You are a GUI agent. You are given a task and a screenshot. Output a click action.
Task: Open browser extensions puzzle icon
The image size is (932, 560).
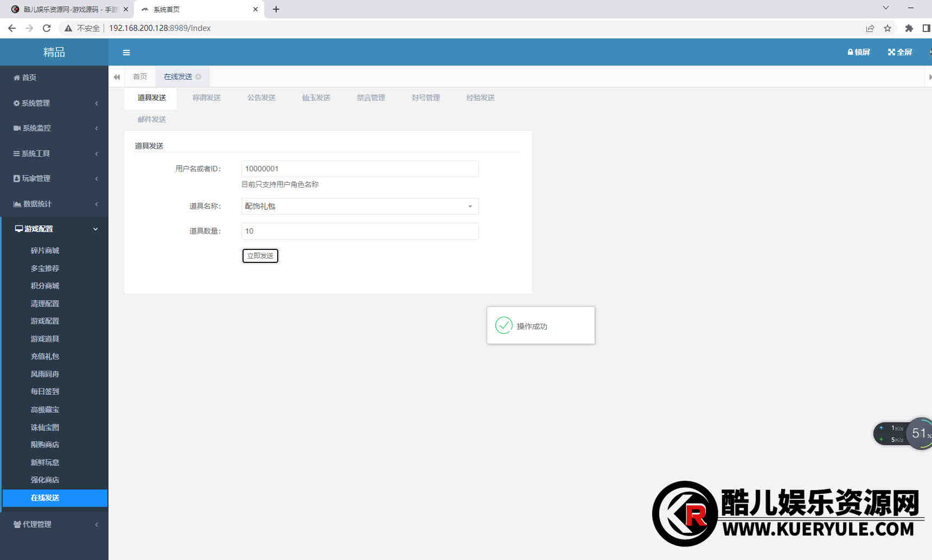click(909, 28)
